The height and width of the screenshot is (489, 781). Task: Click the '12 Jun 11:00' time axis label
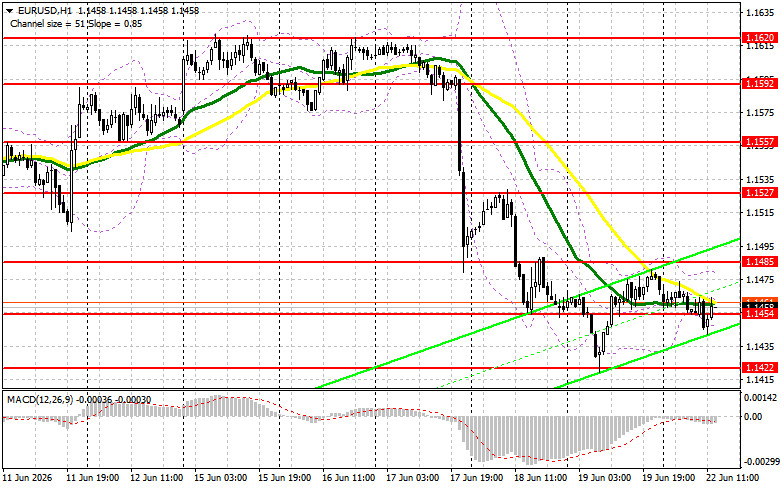(x=156, y=478)
